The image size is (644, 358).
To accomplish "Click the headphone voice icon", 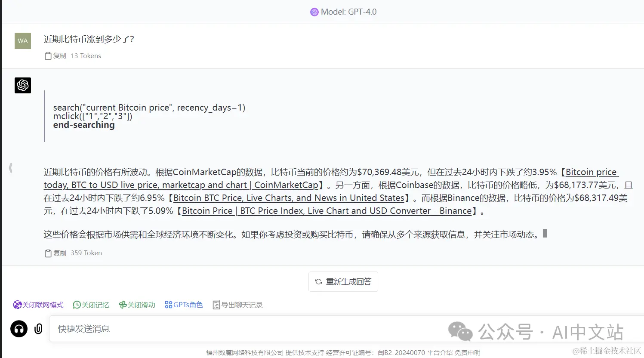I will click(19, 329).
